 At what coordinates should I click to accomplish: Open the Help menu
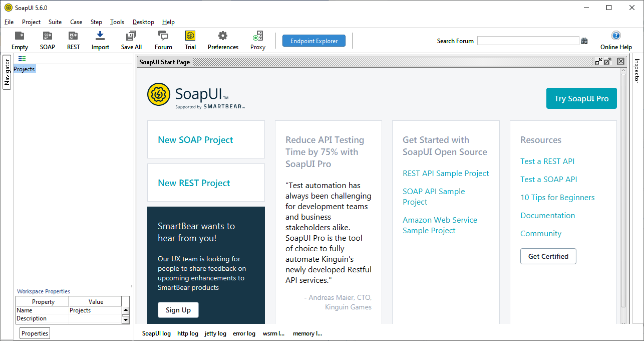coord(169,22)
